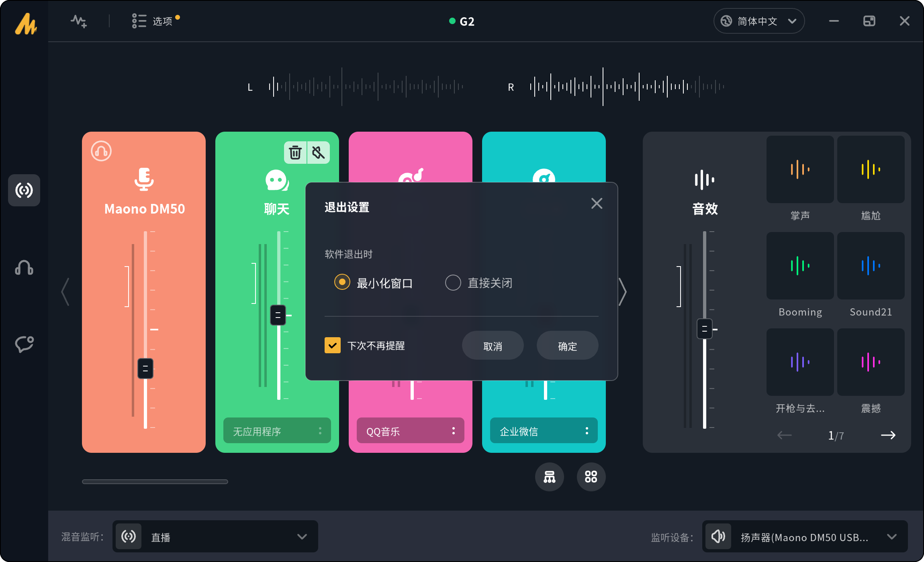Click the trash icon on the 聊天 channel
The image size is (924, 562).
(295, 153)
